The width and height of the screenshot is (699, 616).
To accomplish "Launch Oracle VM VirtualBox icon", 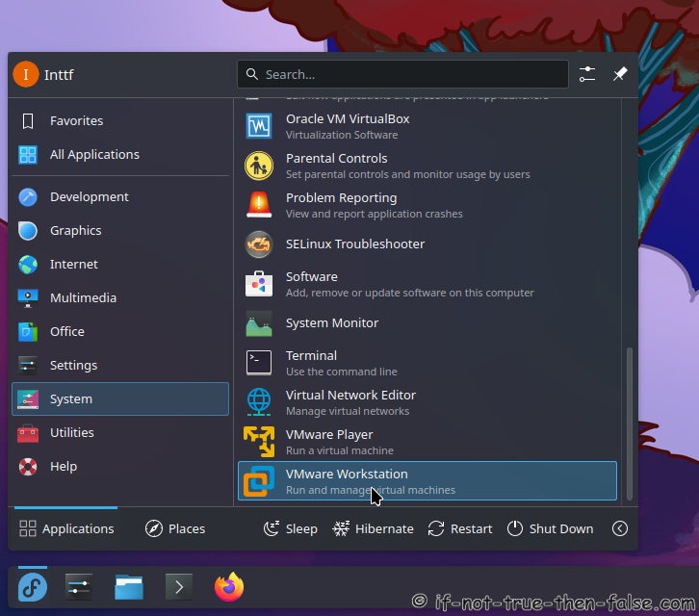I will point(259,126).
